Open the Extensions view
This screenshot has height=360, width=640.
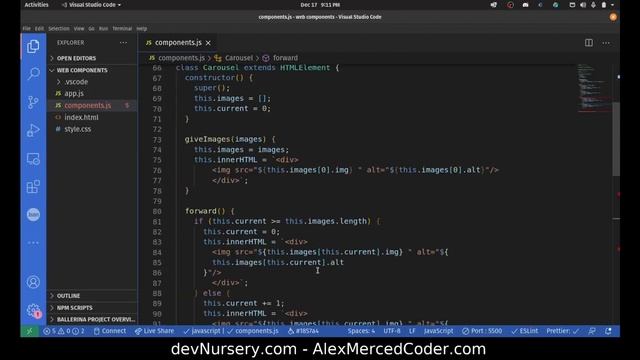tap(33, 187)
